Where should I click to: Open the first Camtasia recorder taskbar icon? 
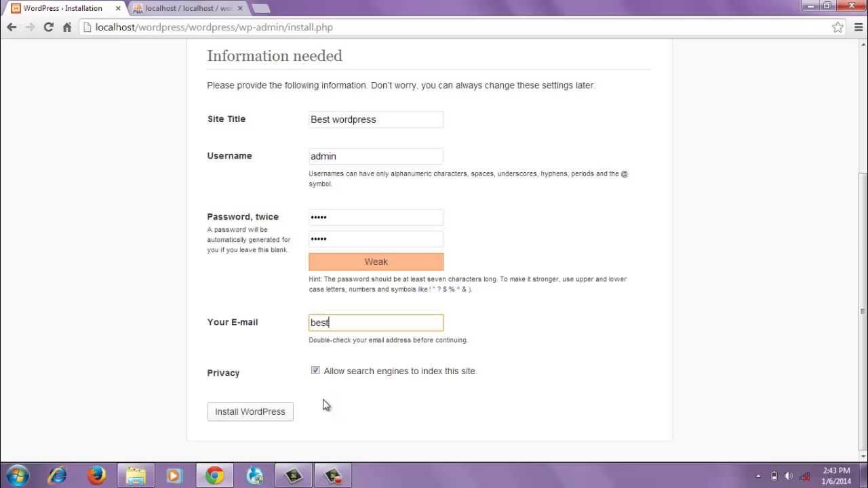294,476
